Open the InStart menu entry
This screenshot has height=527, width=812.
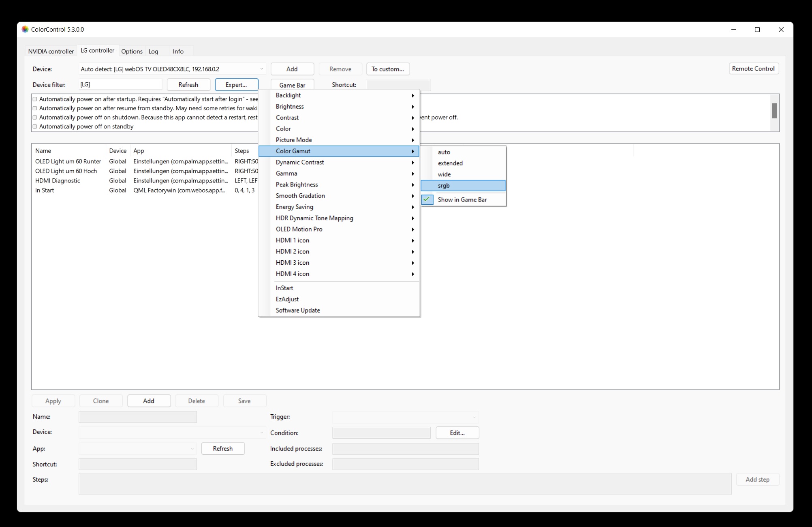click(x=339, y=288)
